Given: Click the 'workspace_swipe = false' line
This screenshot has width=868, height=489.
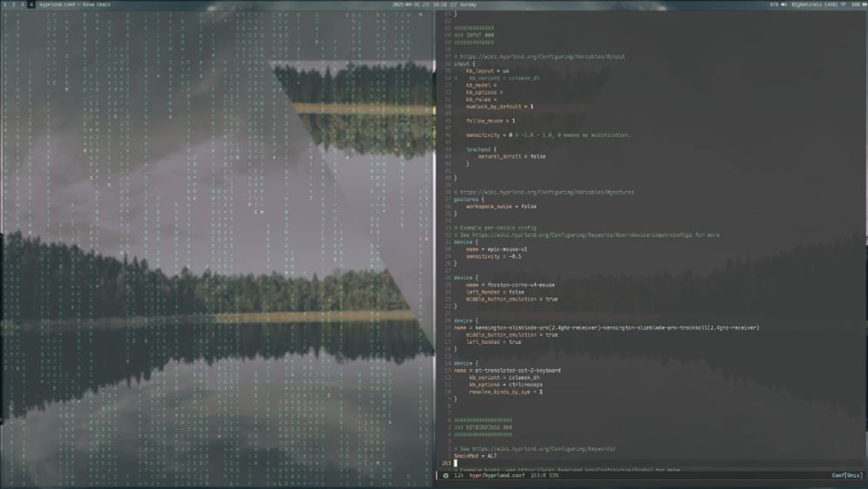Looking at the screenshot, I should (x=501, y=206).
